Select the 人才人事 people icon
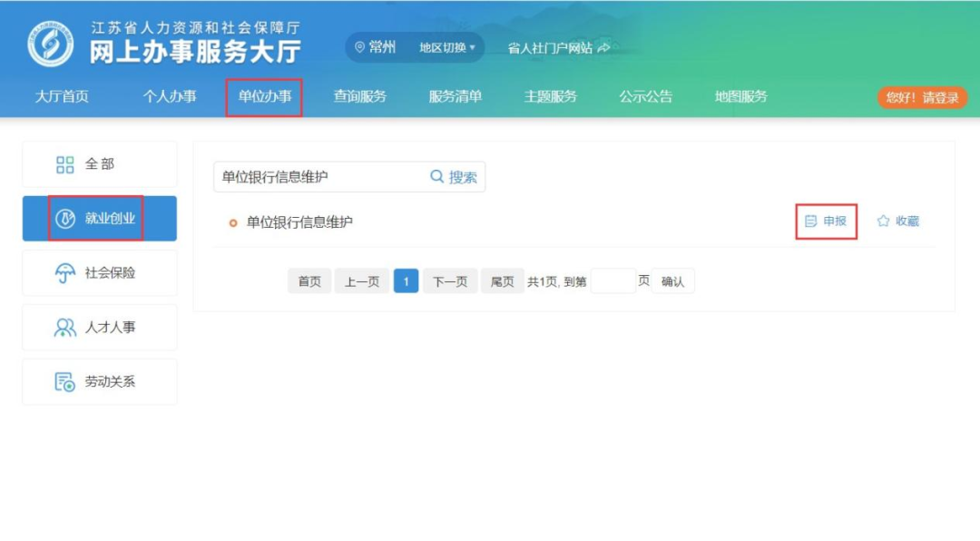This screenshot has width=980, height=541. (x=64, y=328)
